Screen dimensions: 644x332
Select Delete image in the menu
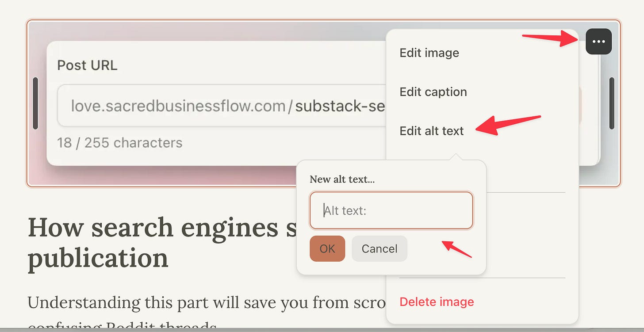tap(437, 302)
